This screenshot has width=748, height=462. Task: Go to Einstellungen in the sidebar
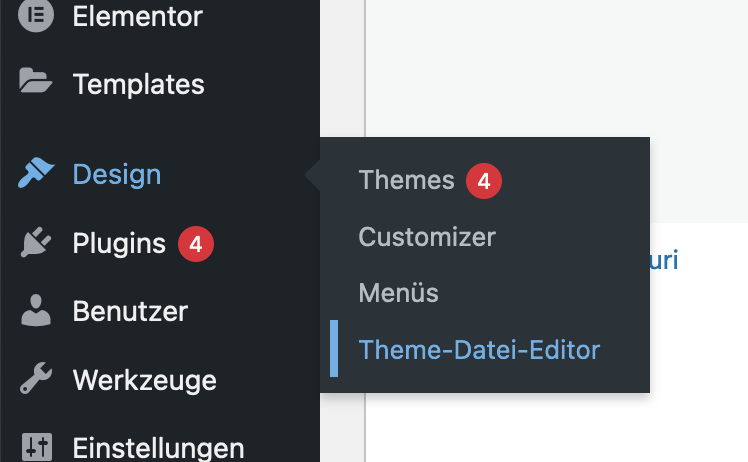(158, 448)
